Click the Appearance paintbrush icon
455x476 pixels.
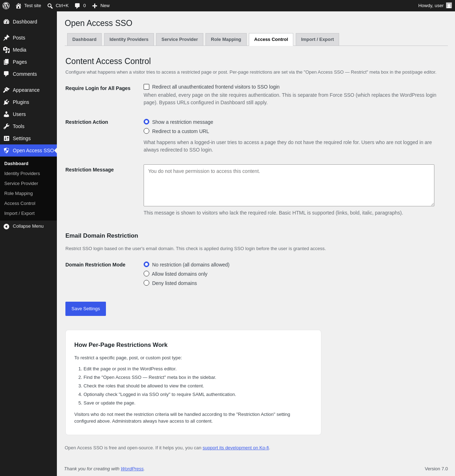click(6, 90)
